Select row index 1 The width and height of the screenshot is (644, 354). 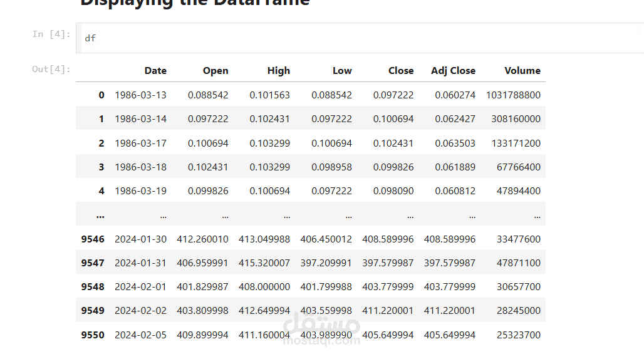pyautogui.click(x=101, y=119)
